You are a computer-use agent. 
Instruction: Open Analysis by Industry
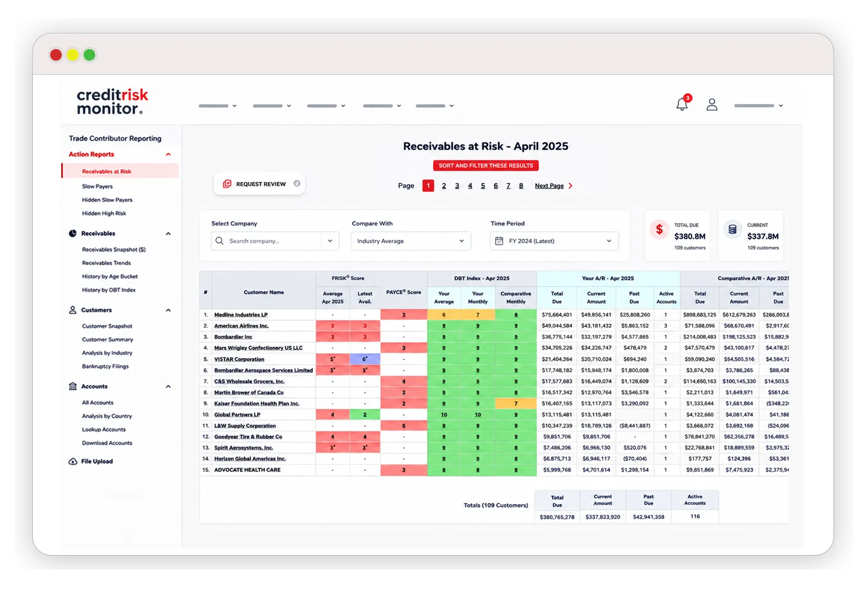tap(107, 353)
